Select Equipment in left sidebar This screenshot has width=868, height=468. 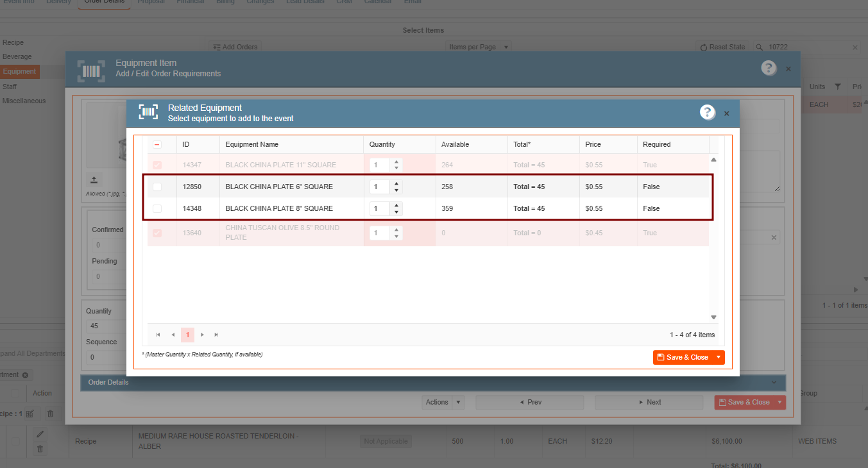(19, 71)
